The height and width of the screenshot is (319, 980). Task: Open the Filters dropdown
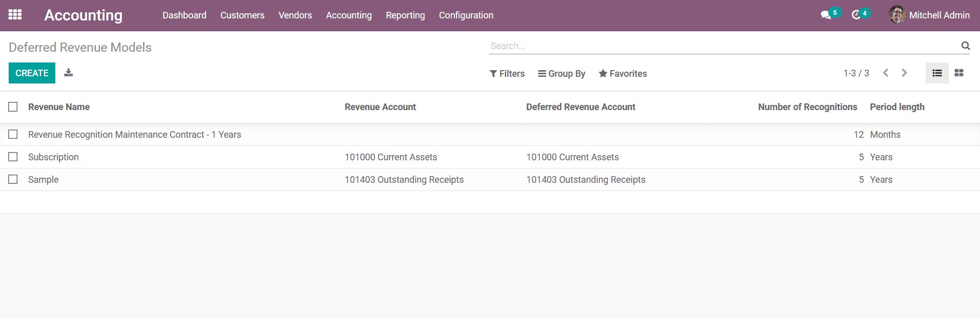point(507,74)
